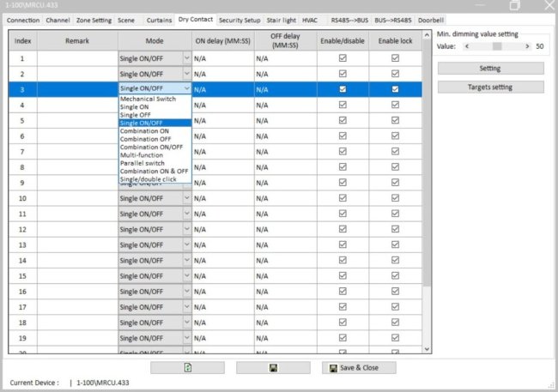Expand the Mode dropdown for row 1

coord(186,58)
